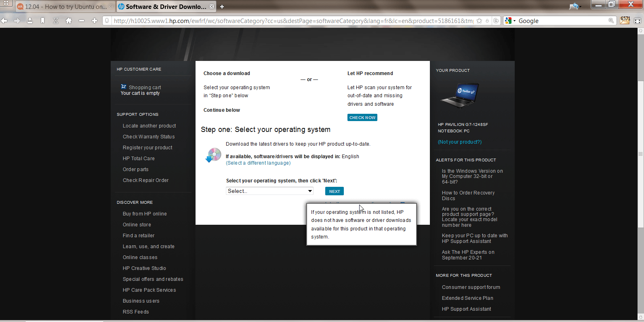This screenshot has height=322, width=644.
Task: Open Business users link
Action: coord(141,301)
